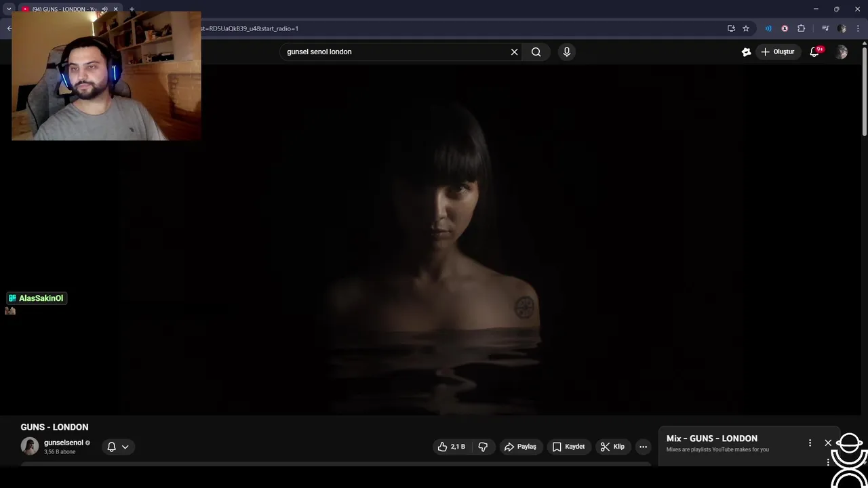Like the video (2,1 B)
868x488 pixels.
click(x=452, y=447)
